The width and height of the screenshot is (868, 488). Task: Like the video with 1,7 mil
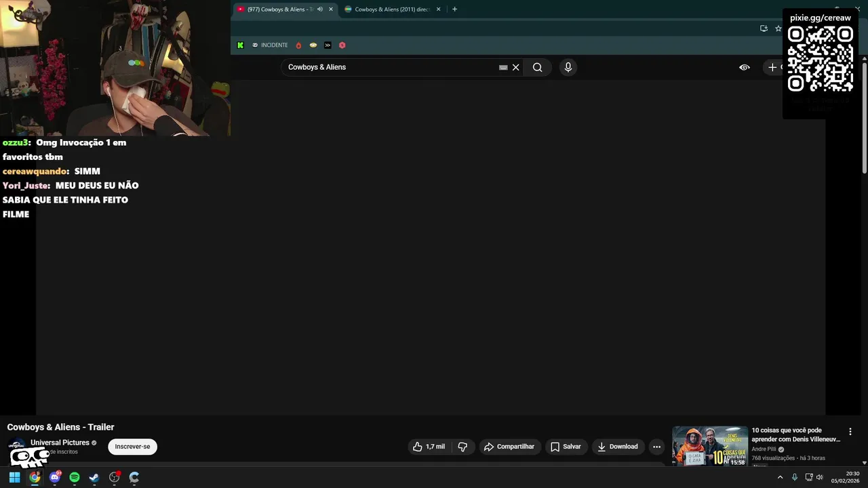coord(429,447)
